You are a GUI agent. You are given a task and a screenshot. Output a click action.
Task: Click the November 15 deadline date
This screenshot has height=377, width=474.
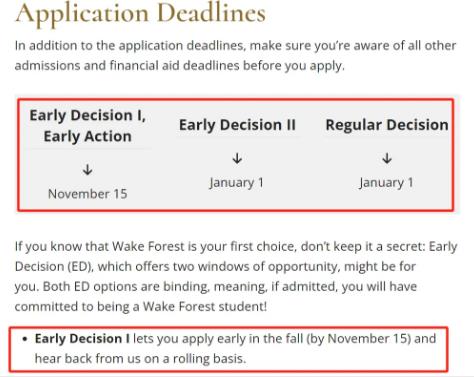click(x=88, y=194)
